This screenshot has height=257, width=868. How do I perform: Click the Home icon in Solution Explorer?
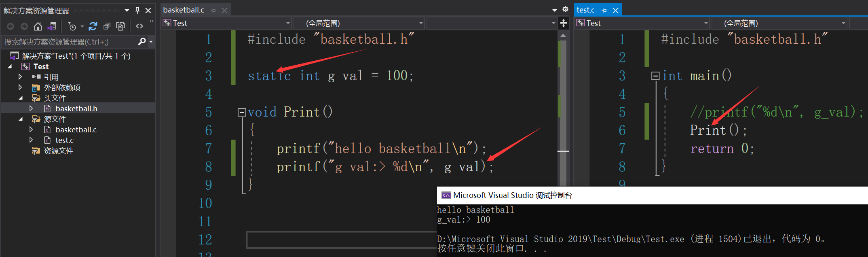click(x=38, y=26)
